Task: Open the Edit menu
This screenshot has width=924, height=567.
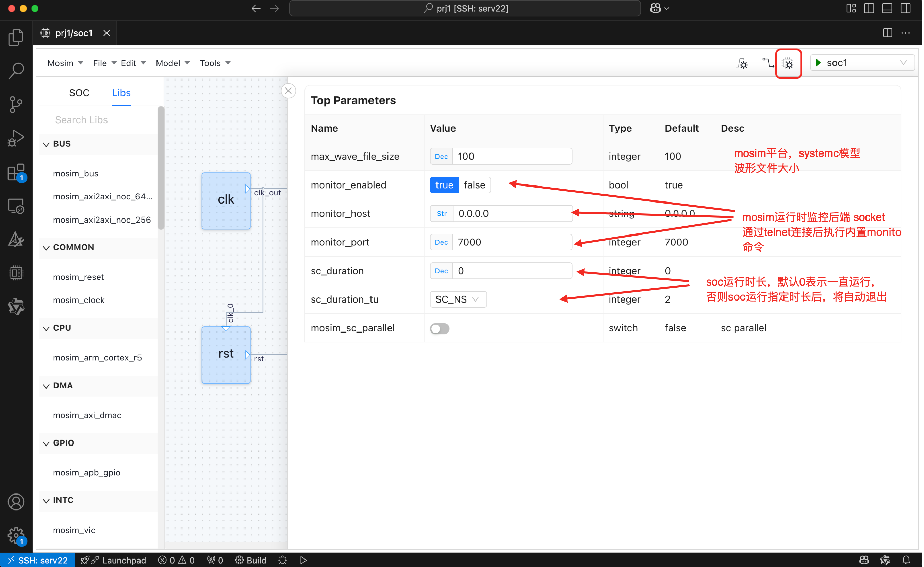Action: [133, 63]
